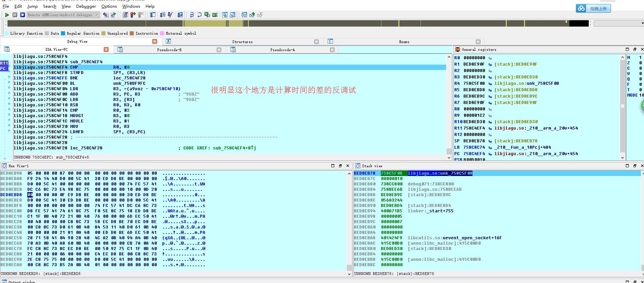The height and width of the screenshot is (283, 644).
Task: Open the function stack trace toolbar icon
Action: 170,15
